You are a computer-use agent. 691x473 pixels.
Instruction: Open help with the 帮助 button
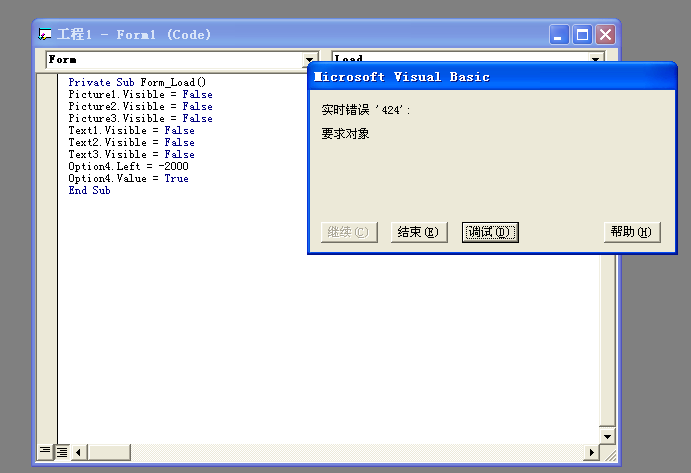(632, 232)
